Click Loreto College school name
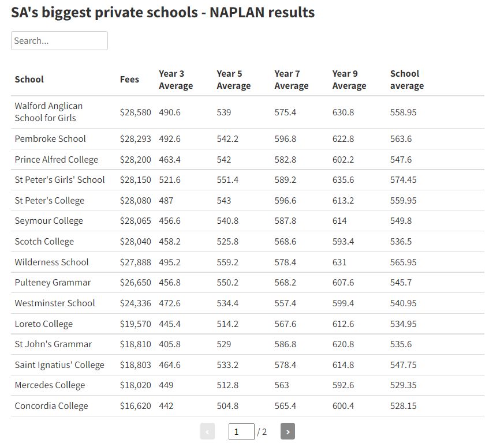This screenshot has height=447, width=504. point(44,324)
